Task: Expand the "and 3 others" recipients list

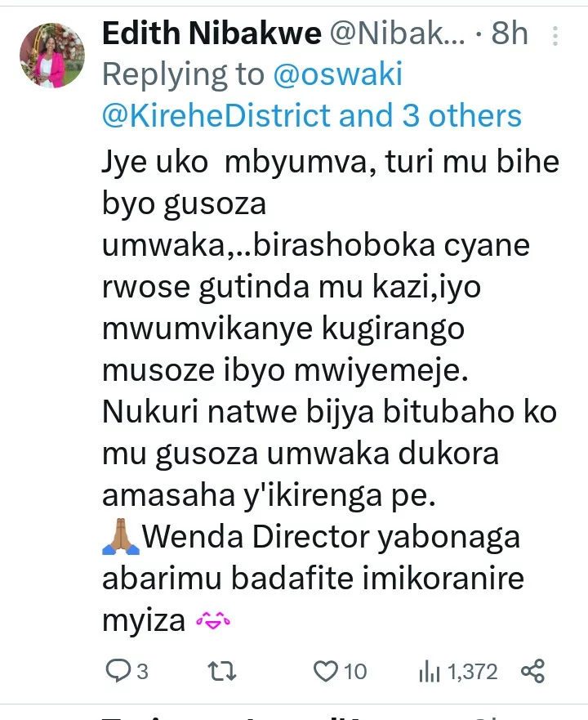Action: (x=430, y=115)
